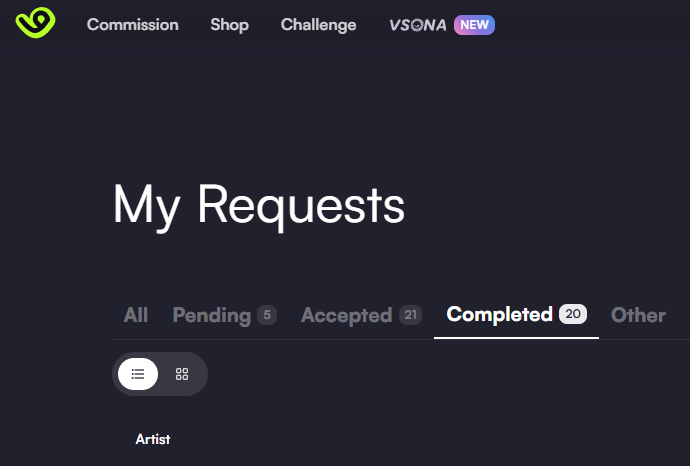This screenshot has width=690, height=466.
Task: Go to the Challenge page
Action: click(x=318, y=25)
